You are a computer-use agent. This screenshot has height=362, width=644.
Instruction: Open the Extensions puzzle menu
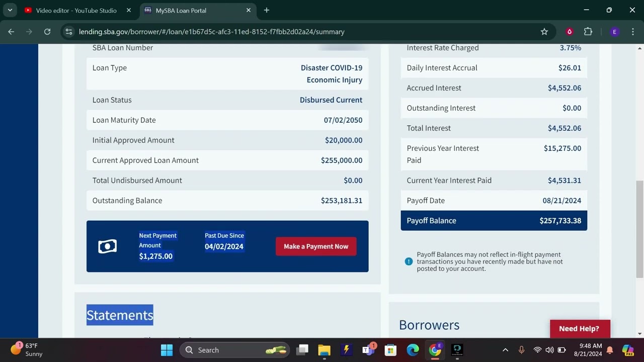click(x=588, y=32)
